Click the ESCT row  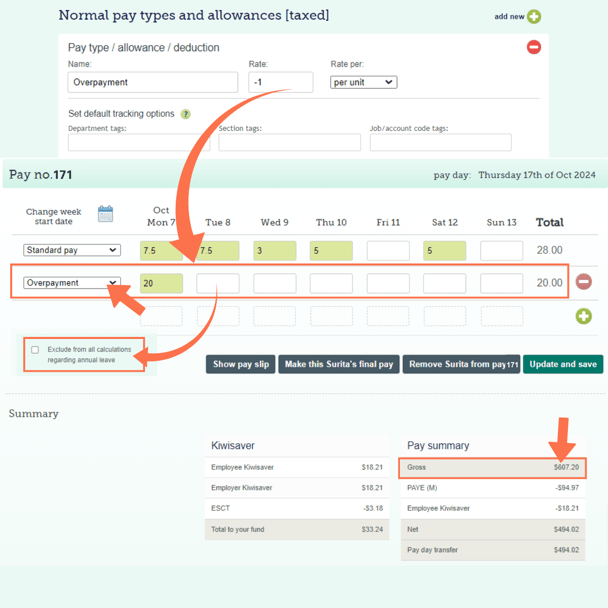[x=297, y=508]
